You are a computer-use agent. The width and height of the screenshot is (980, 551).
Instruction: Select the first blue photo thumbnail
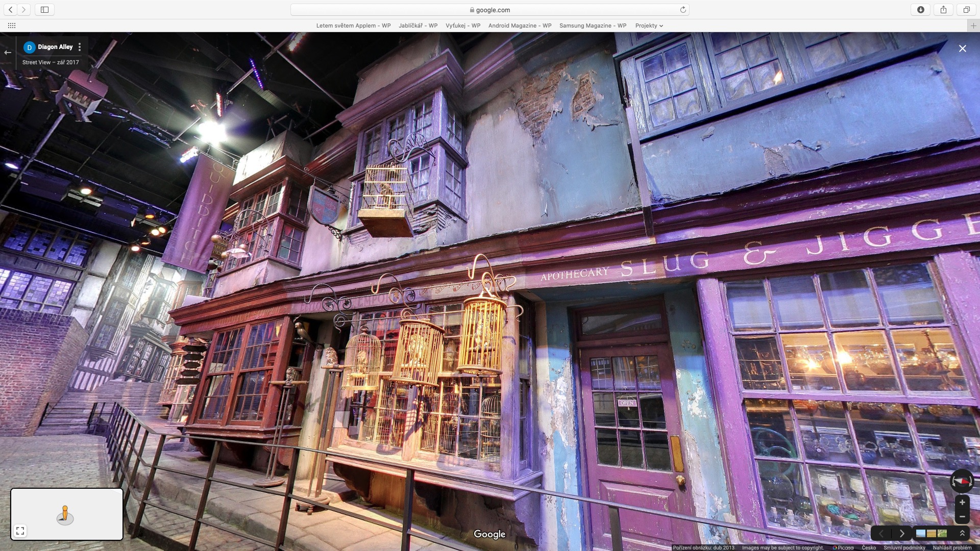(x=921, y=534)
